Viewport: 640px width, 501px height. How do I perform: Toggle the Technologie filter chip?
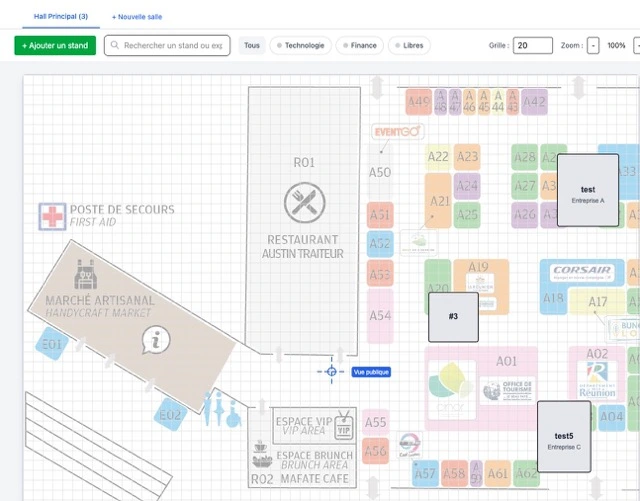pyautogui.click(x=301, y=45)
